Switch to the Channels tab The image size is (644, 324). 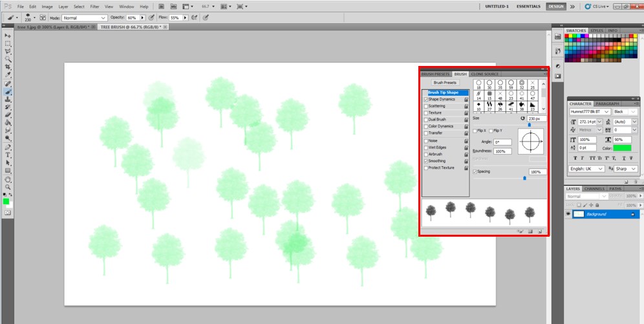click(594, 189)
